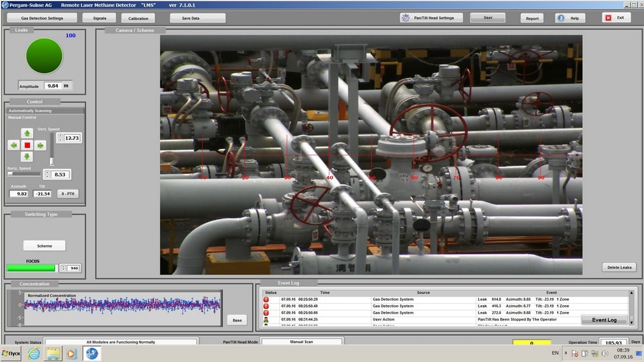Increase Vert. Speed with stepper up arrow
The image size is (644, 362).
pos(61,136)
